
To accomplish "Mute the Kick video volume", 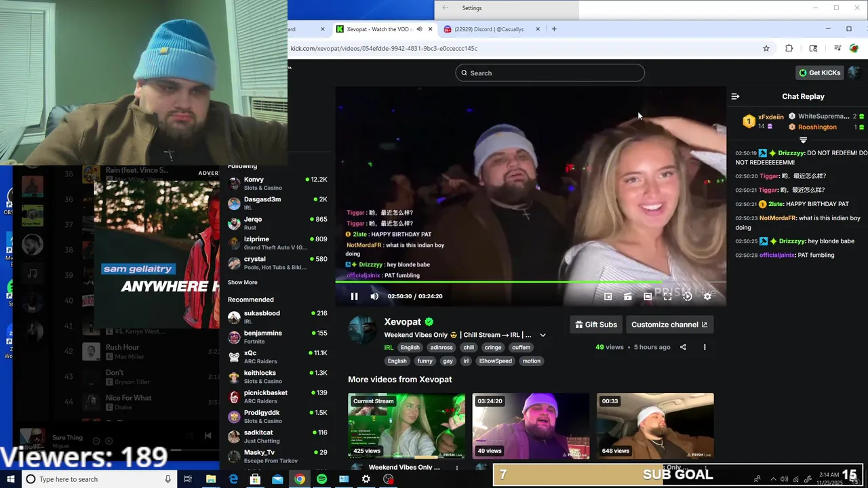I will 374,296.
